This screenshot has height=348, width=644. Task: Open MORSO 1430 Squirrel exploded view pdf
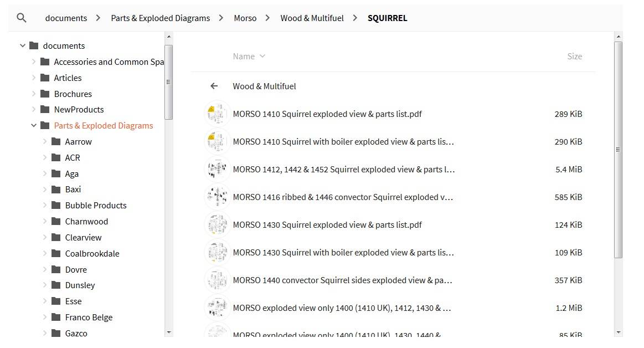pyautogui.click(x=327, y=225)
